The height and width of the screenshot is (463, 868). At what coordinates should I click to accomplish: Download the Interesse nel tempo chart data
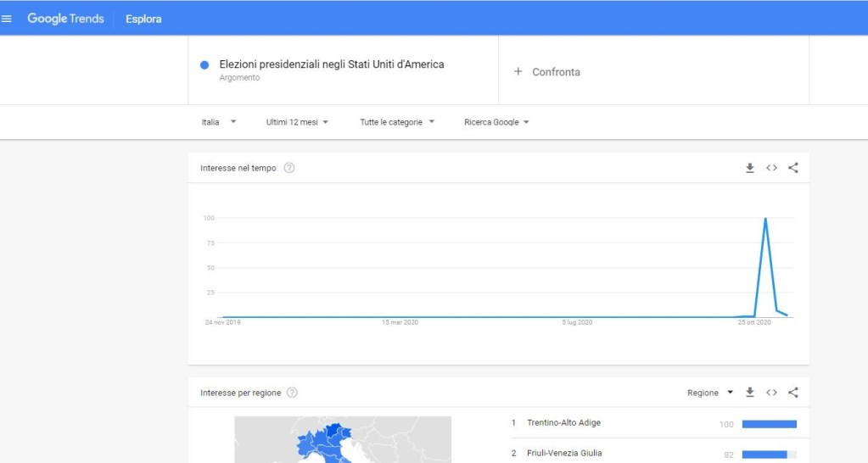click(x=749, y=168)
